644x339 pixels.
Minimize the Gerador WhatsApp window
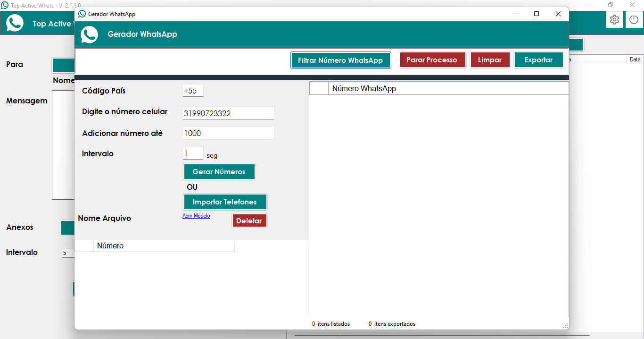[515, 14]
